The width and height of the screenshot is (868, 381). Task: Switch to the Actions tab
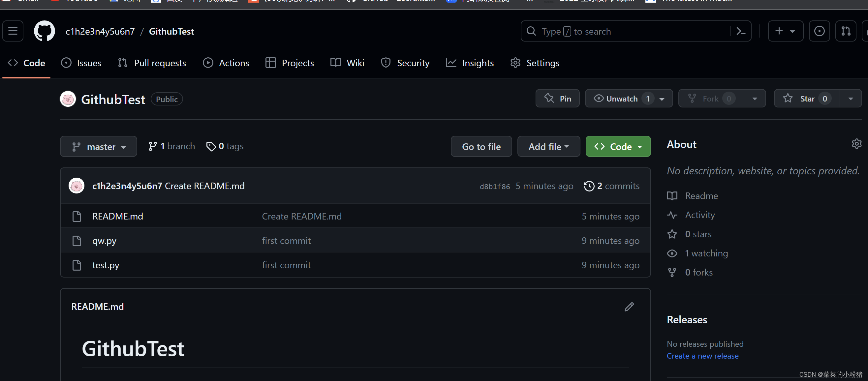226,63
